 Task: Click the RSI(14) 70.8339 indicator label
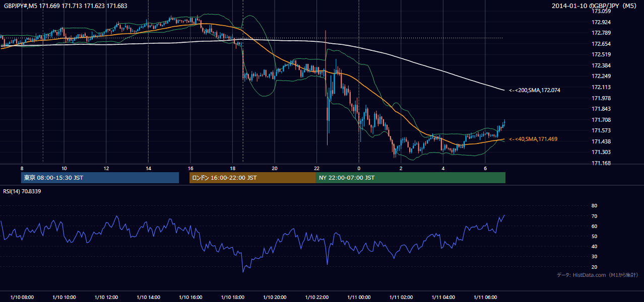point(22,191)
